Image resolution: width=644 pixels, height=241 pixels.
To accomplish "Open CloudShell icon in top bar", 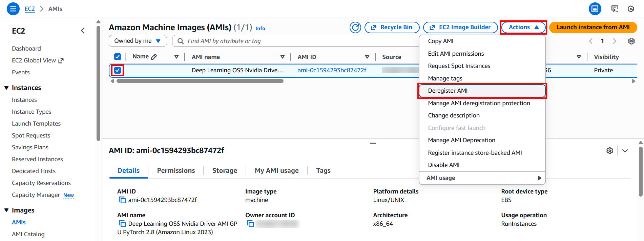I will coord(615,9).
